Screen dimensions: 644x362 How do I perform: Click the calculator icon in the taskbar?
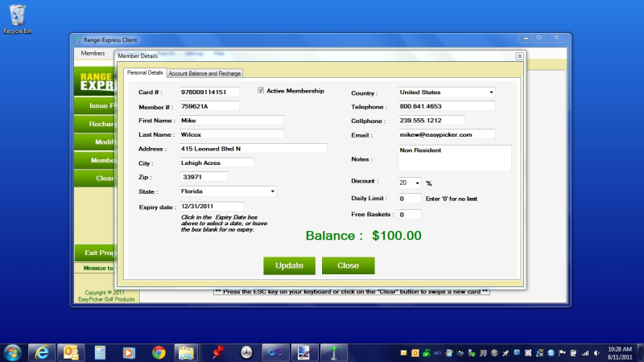pyautogui.click(x=100, y=352)
